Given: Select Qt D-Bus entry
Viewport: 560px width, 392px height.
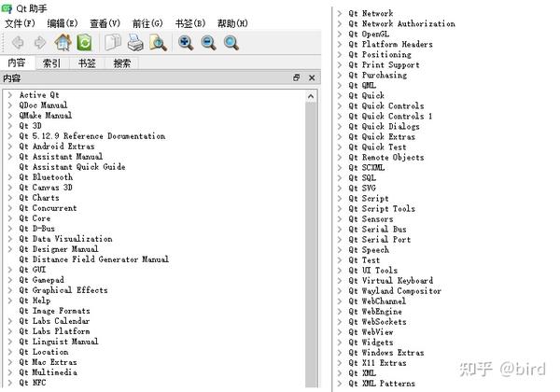Looking at the screenshot, I should tap(36, 229).
